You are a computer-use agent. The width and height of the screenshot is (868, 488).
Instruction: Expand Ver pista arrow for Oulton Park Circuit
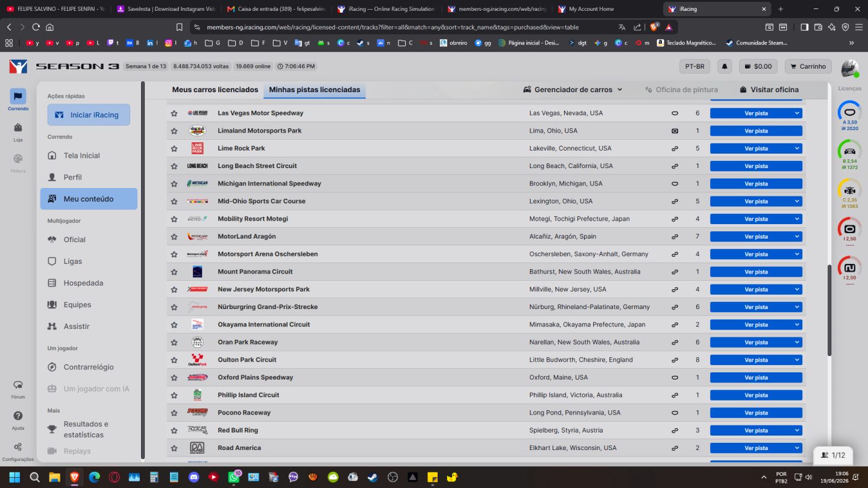pyautogui.click(x=797, y=360)
